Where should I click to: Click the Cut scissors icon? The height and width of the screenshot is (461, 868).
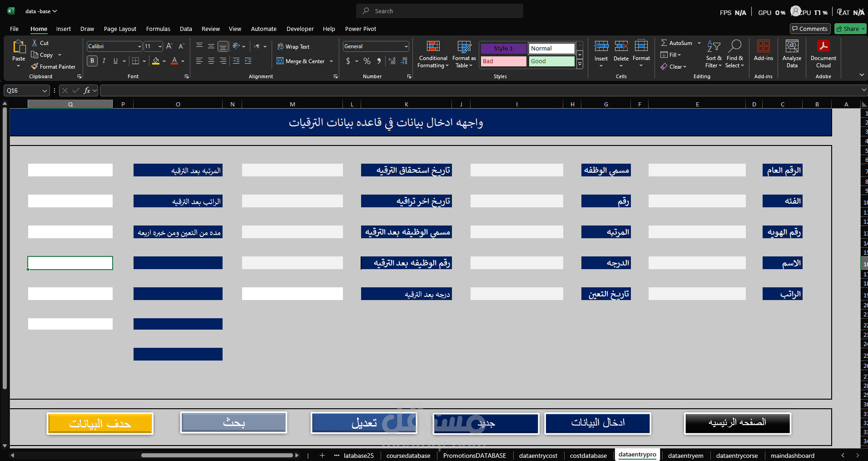click(x=35, y=43)
